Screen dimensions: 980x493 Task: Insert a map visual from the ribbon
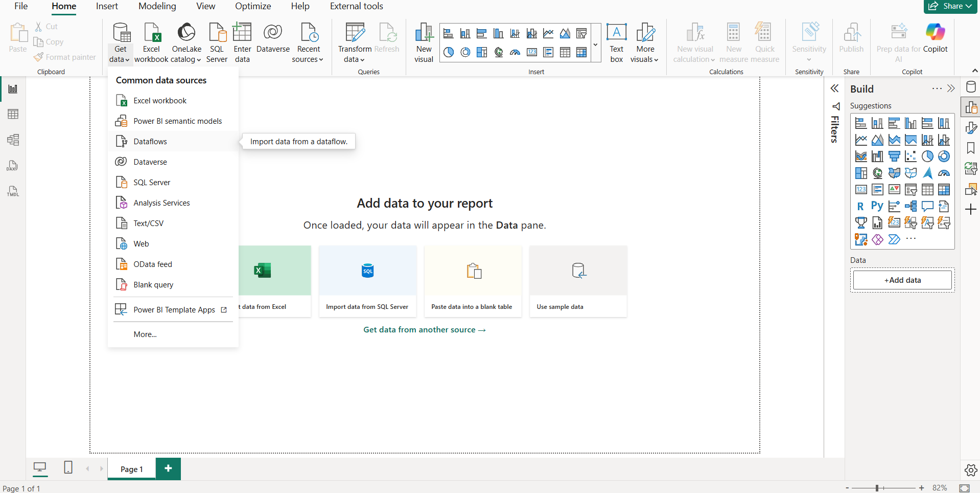click(498, 52)
